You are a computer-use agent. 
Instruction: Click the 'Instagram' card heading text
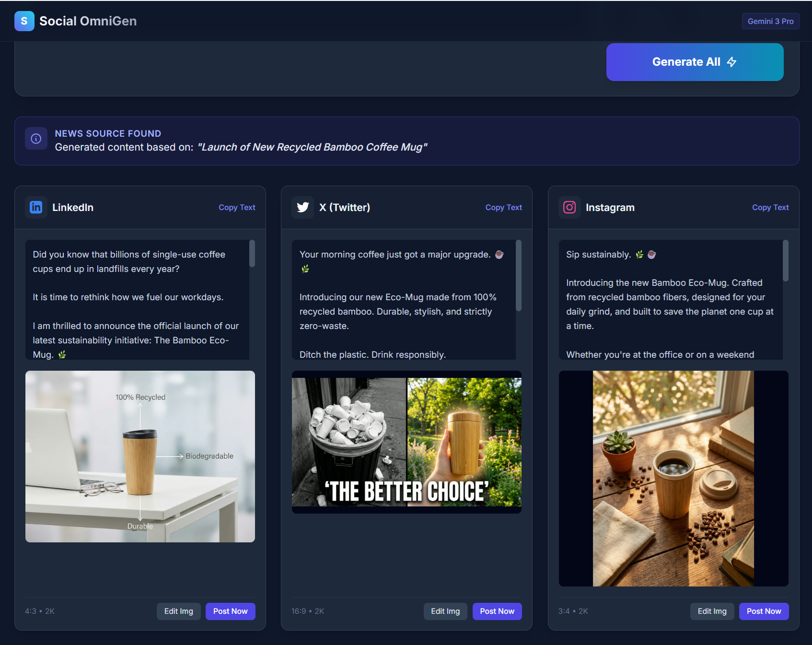(610, 207)
